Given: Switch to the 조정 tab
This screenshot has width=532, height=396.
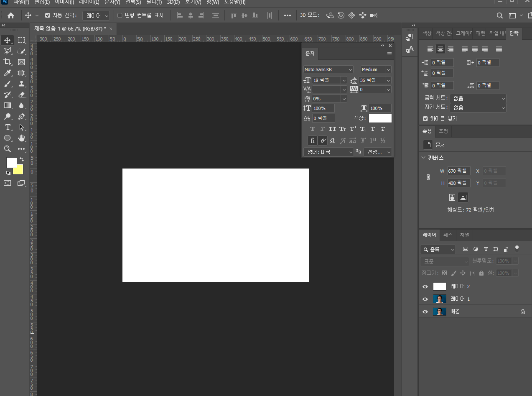Looking at the screenshot, I should pos(443,131).
